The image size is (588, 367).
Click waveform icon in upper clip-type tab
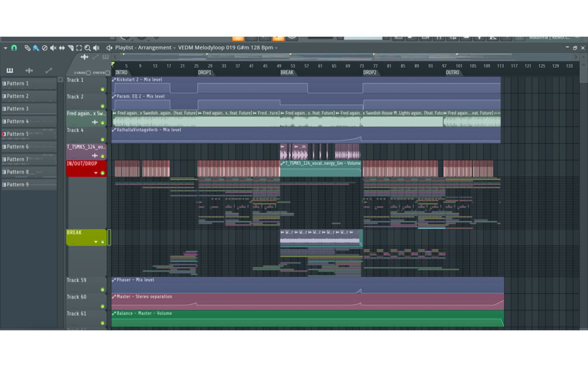pyautogui.click(x=84, y=57)
